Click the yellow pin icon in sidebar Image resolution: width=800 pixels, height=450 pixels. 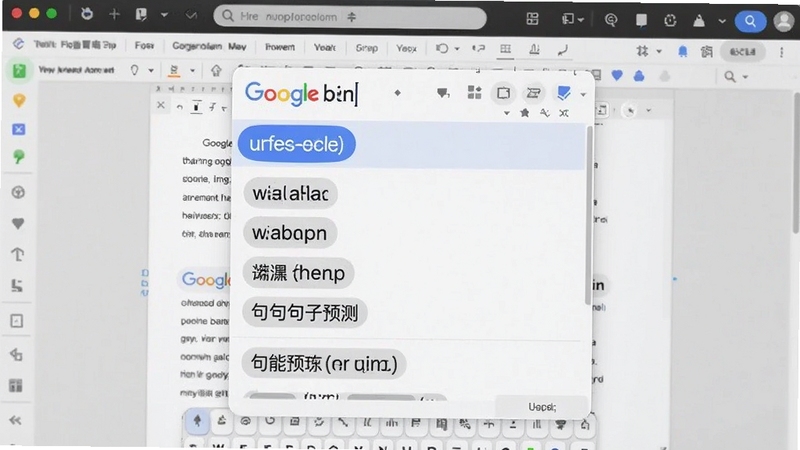(19, 101)
